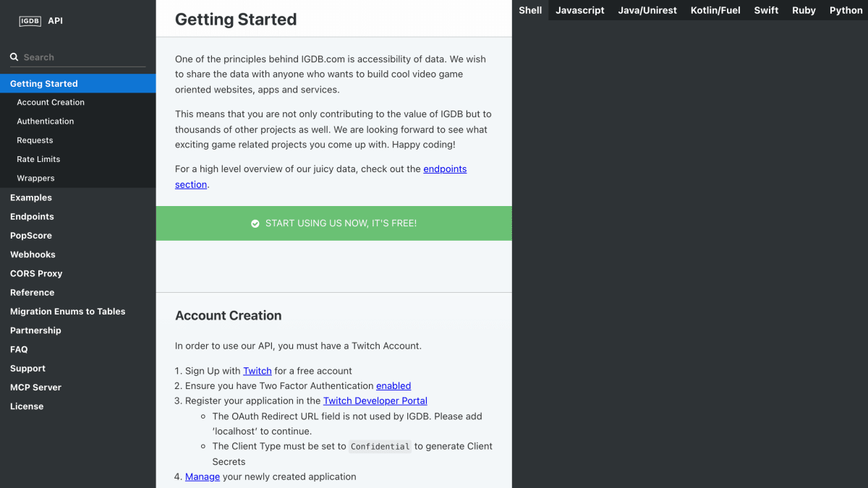Open the MCP Server section
Image resolution: width=868 pixels, height=488 pixels.
click(77, 388)
